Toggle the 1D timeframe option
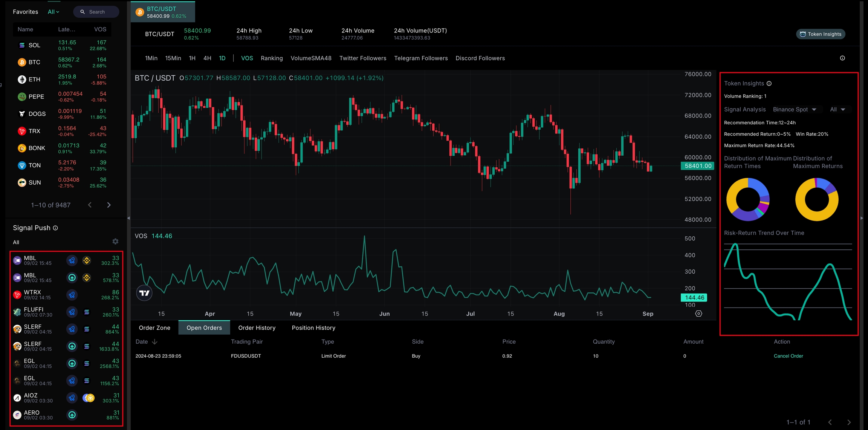This screenshot has width=868, height=430. [x=222, y=58]
